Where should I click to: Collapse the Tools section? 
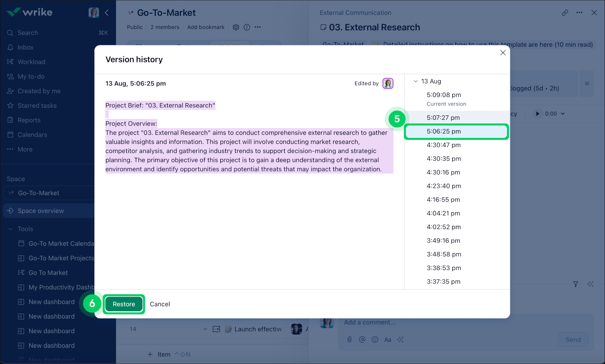coord(10,229)
